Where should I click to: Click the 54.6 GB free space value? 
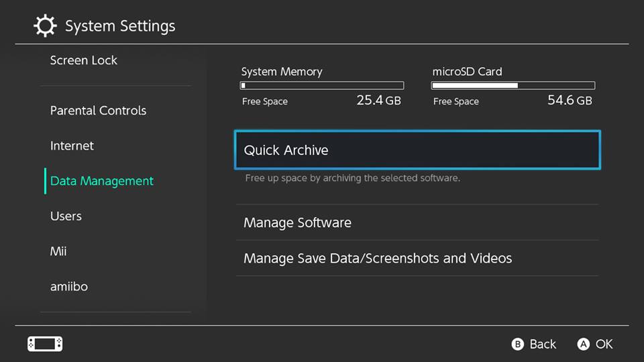coord(570,101)
